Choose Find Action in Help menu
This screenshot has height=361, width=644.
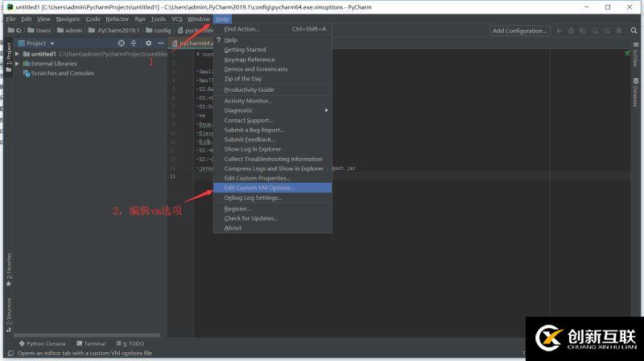point(272,29)
